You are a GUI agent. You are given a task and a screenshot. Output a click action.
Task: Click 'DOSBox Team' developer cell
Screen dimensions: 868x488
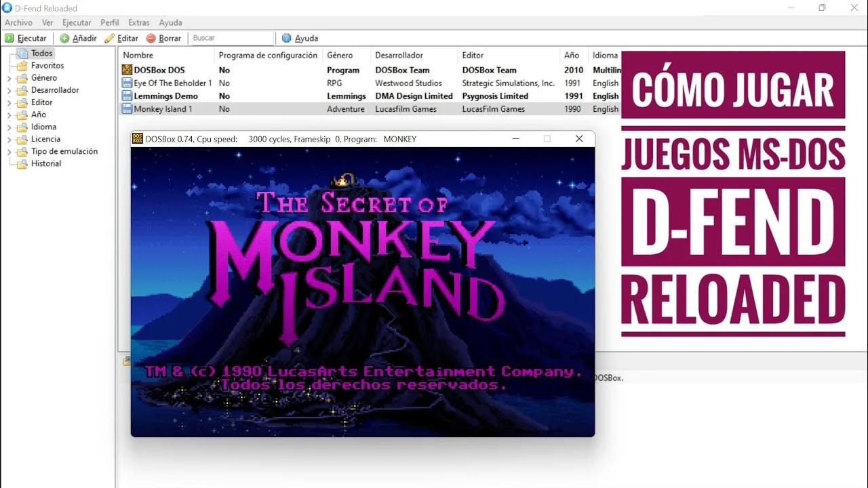pos(402,70)
